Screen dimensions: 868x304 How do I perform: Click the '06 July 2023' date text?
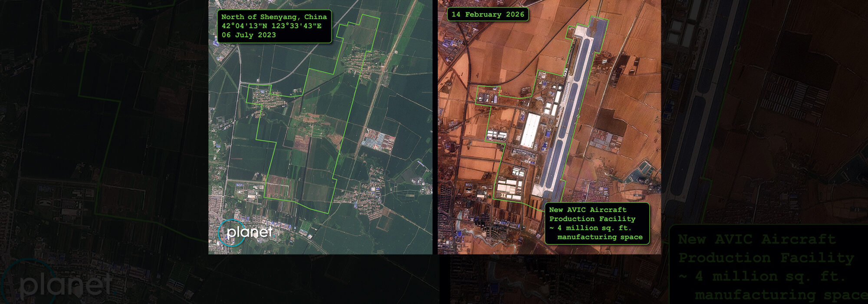[x=248, y=35]
